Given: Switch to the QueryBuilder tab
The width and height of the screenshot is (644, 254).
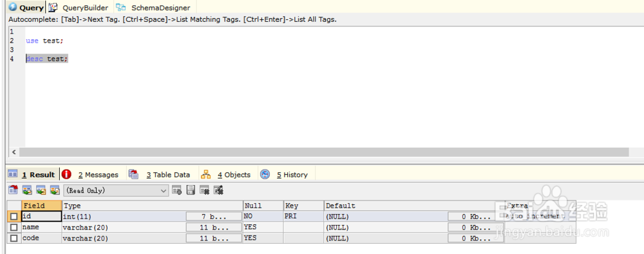Looking at the screenshot, I should pyautogui.click(x=79, y=7).
